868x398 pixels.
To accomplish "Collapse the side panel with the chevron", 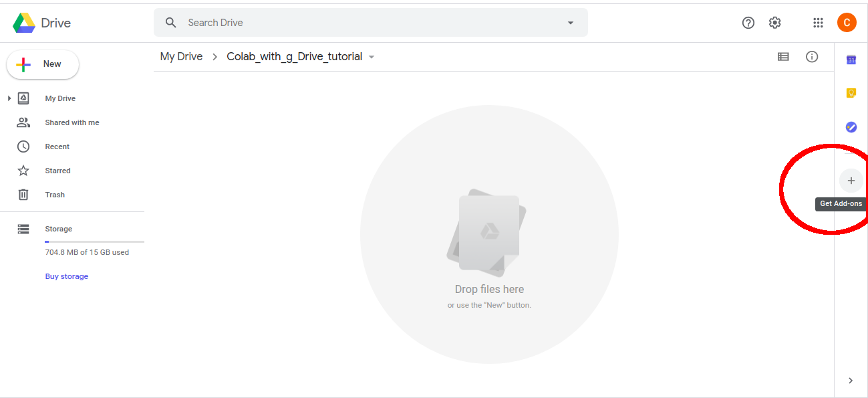I will (x=850, y=380).
